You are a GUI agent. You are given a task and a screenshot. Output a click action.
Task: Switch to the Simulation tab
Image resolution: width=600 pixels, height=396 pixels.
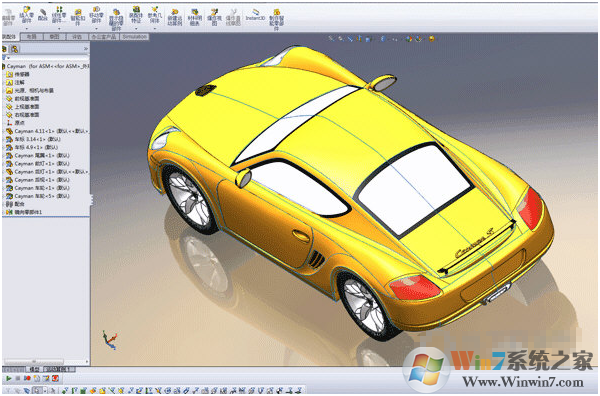(134, 37)
